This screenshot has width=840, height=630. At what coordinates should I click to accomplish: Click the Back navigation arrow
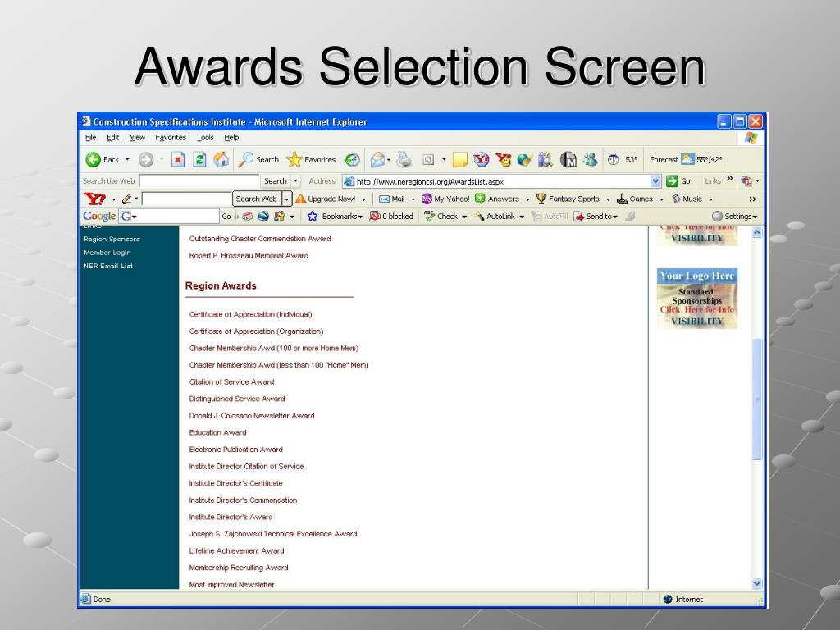tap(94, 159)
